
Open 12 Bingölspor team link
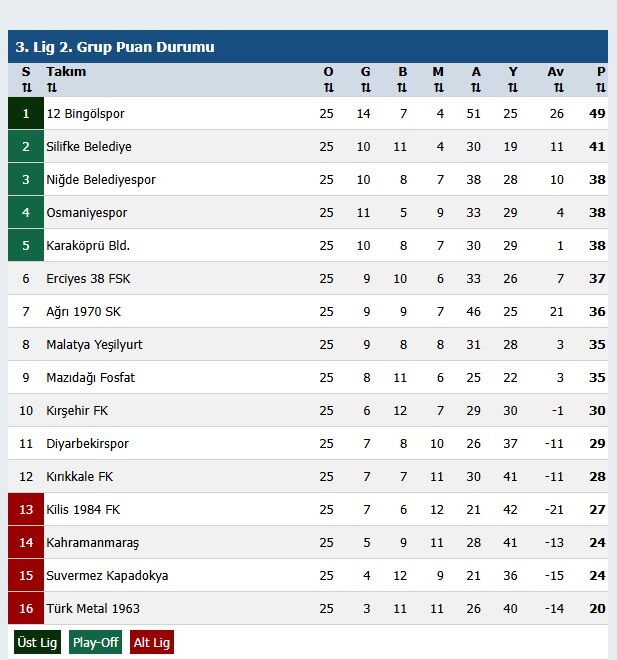(x=85, y=114)
